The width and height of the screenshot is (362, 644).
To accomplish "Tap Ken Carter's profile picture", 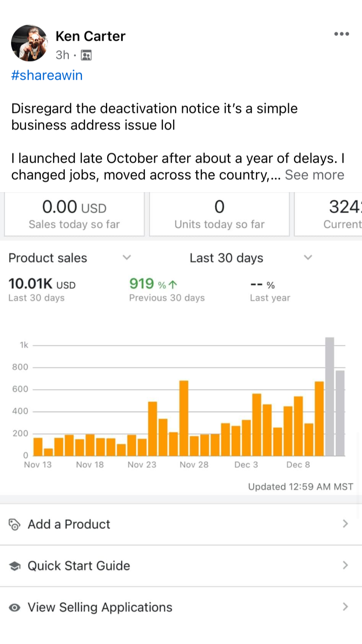I will click(29, 43).
